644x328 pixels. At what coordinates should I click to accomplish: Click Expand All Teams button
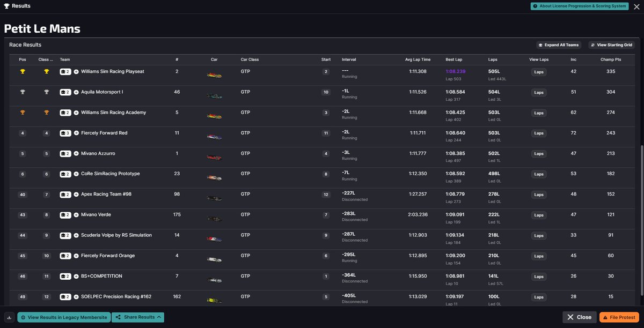pos(558,45)
